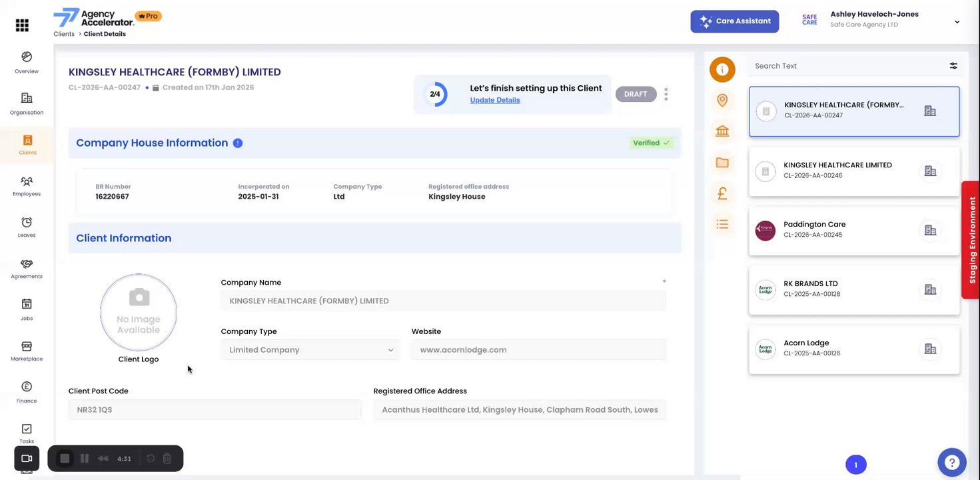Stop the screen recording
Viewport: 980px width, 480px height.
point(65,459)
